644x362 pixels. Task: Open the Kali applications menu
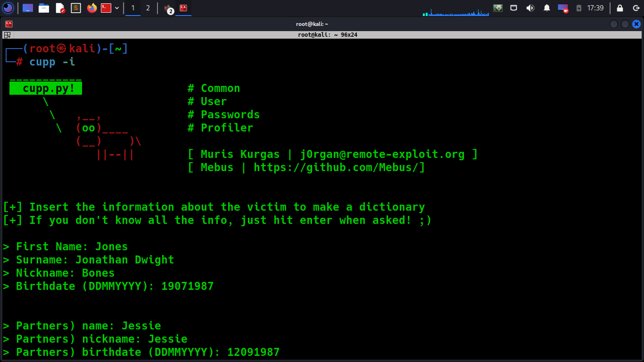point(8,8)
